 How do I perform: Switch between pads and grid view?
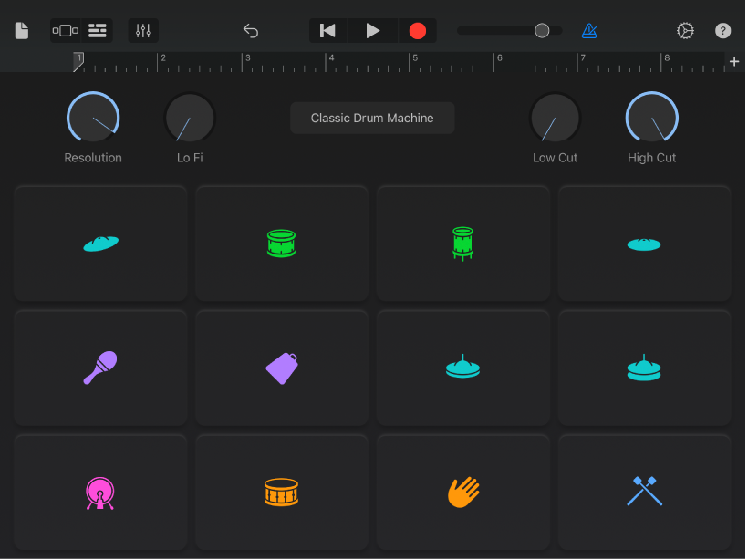[x=65, y=30]
